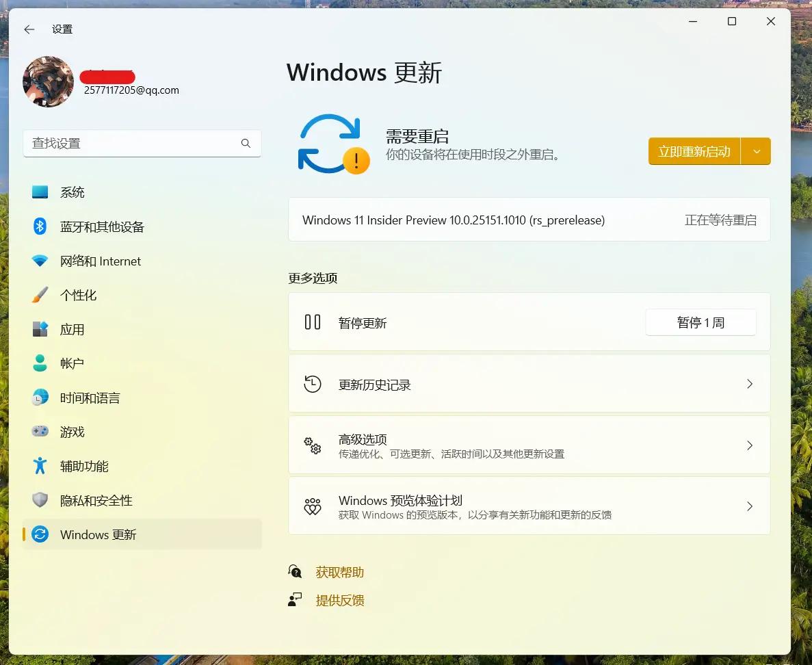Expand 高级选项 with its chevron

point(749,445)
